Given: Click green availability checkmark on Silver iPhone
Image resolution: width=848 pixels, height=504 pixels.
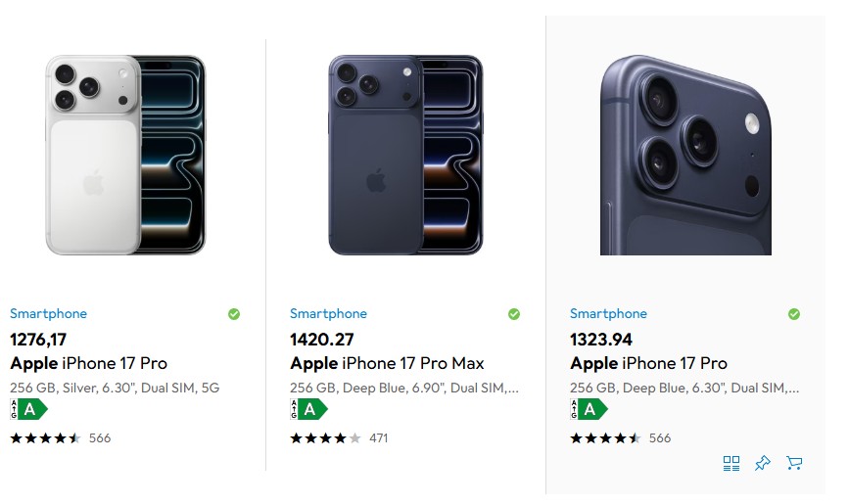Looking at the screenshot, I should [234, 314].
